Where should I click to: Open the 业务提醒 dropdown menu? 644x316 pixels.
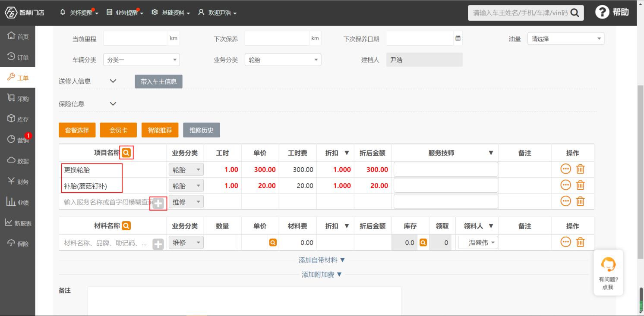coord(125,13)
